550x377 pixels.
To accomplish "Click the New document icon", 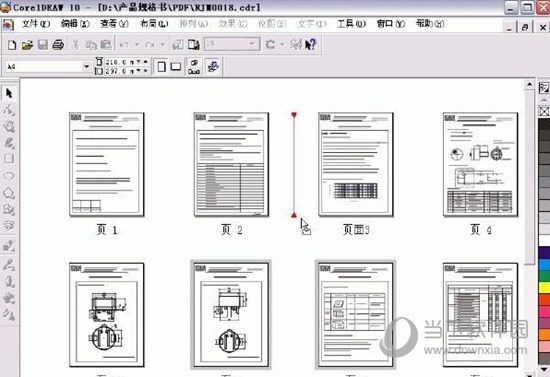I will point(12,45).
